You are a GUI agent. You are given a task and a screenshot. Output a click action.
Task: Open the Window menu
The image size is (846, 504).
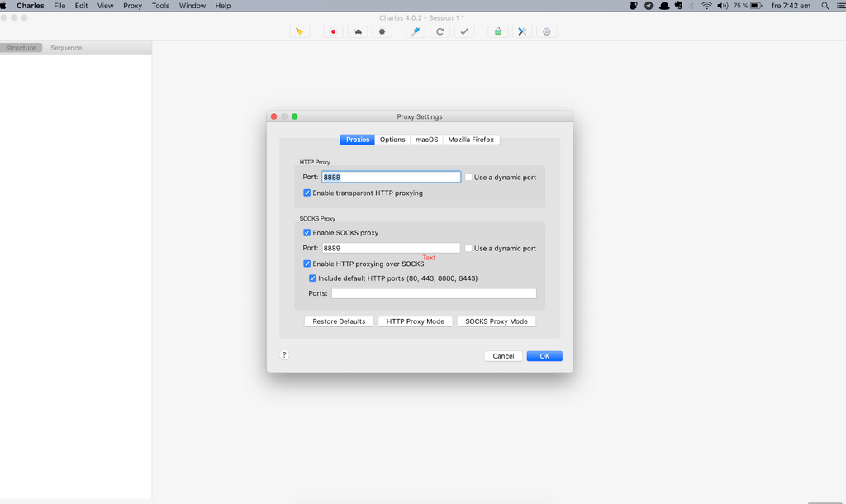coord(192,6)
